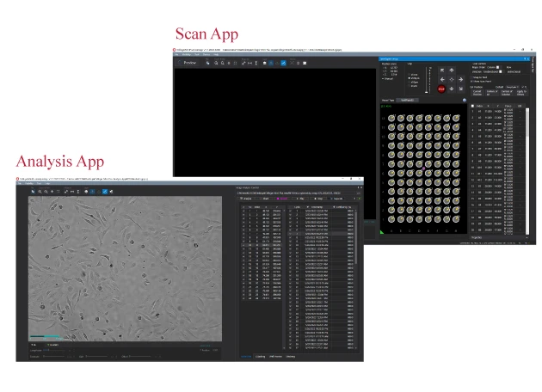Viewport: 542px width, 392px height.
Task: Move stage down with the down arrow
Action: (452, 89)
